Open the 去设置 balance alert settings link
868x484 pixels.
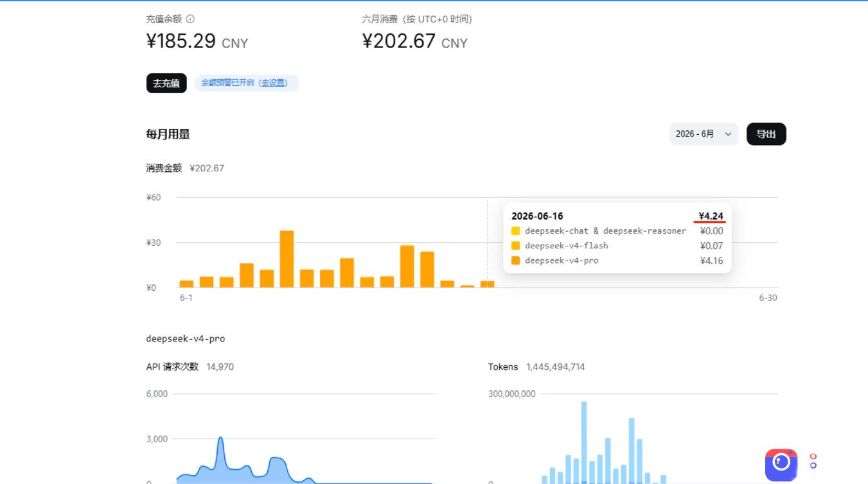(x=273, y=83)
